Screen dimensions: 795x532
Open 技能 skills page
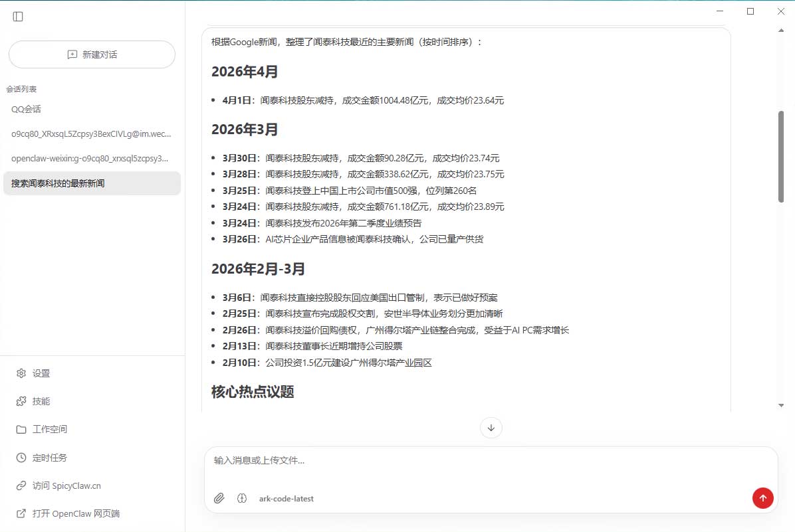coord(33,401)
